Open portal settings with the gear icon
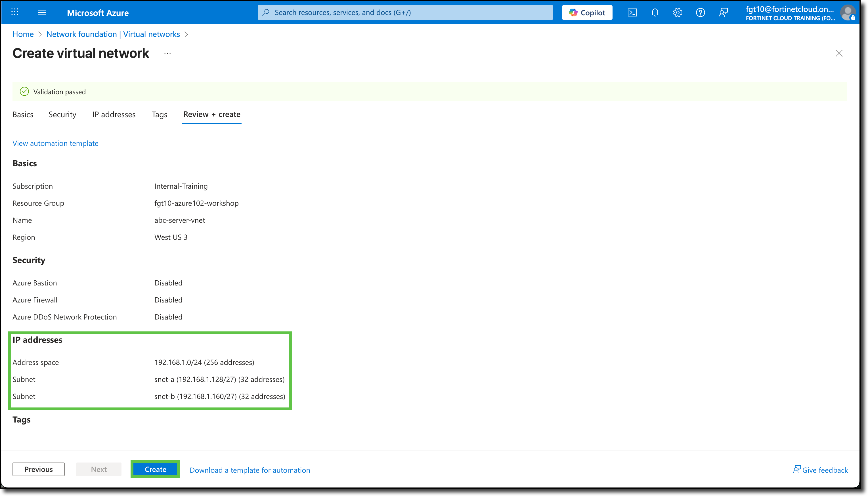 click(677, 12)
